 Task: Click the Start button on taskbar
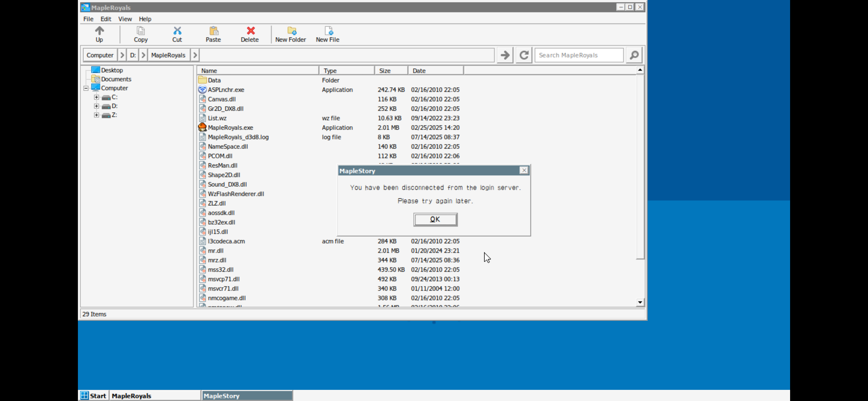[x=94, y=396]
